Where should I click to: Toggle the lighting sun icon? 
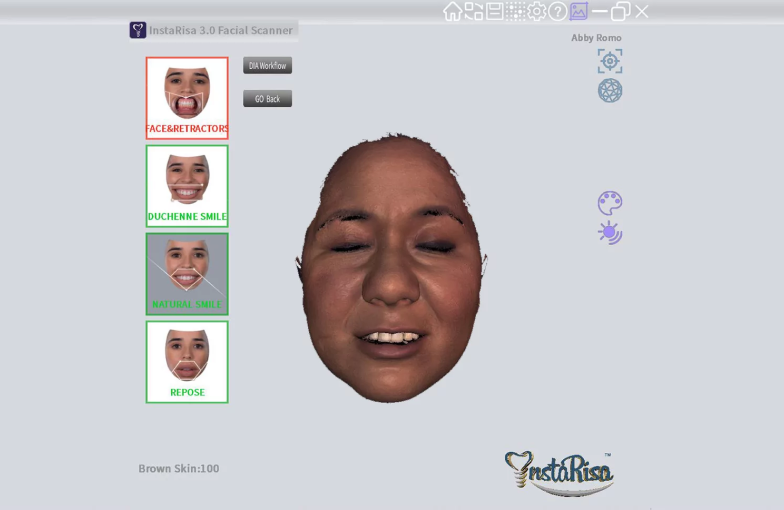click(610, 232)
